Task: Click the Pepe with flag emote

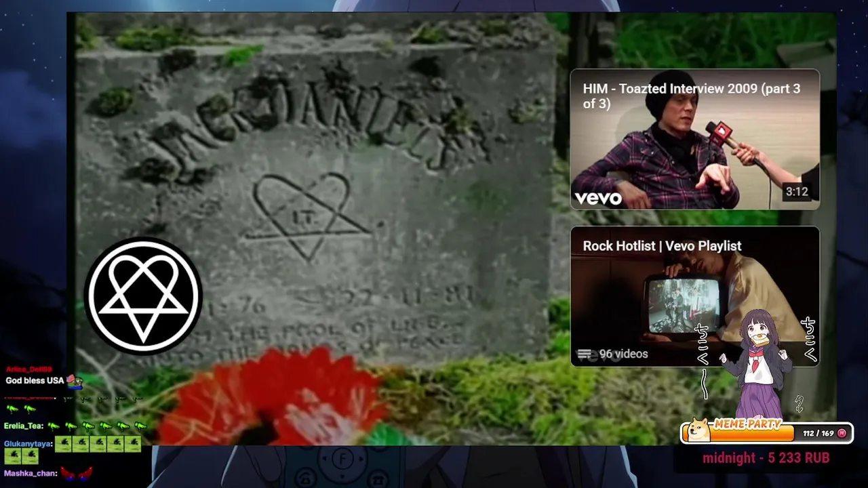Action: coord(74,382)
